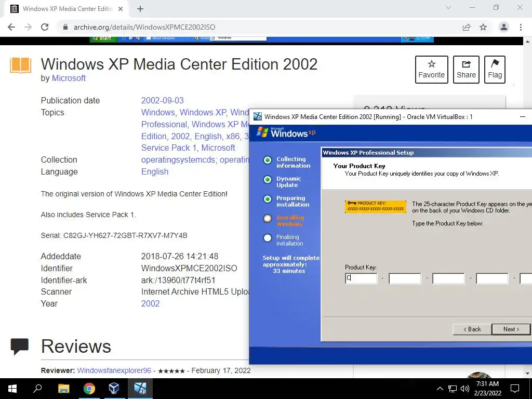532x399 pixels.
Task: Open the Chrome three-dot menu
Action: pos(521,27)
